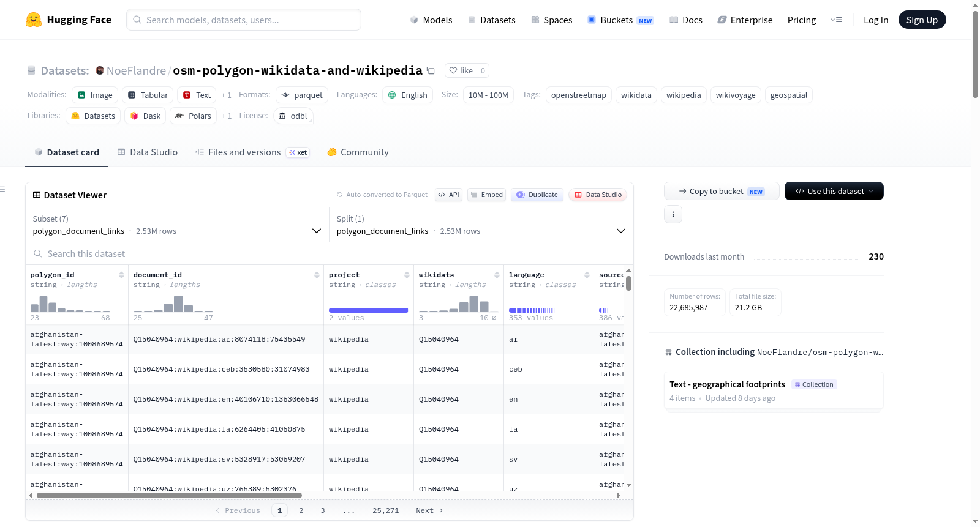
Task: Sort the language column
Action: [587, 275]
